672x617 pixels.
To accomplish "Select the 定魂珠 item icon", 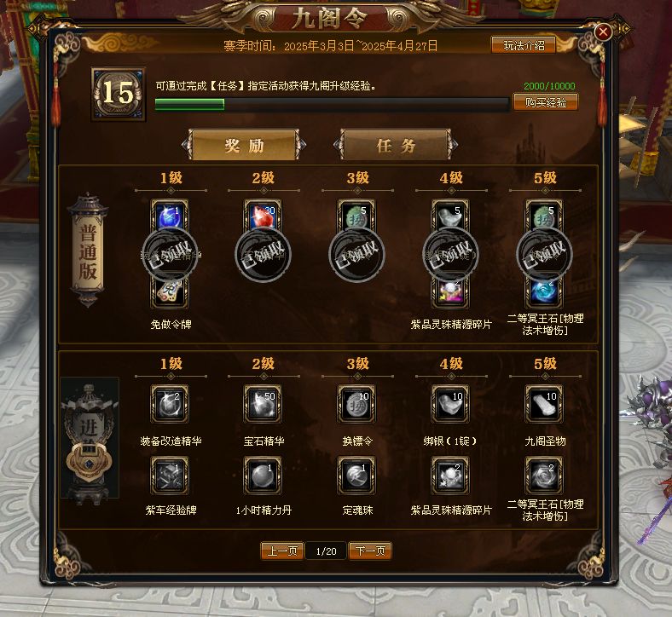I will (x=356, y=476).
